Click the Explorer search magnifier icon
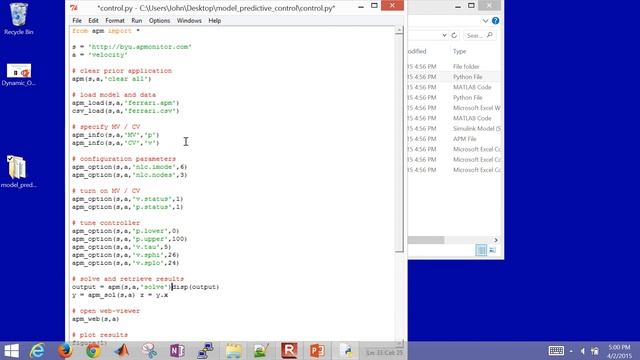This screenshot has height=360, width=640. coord(490,36)
